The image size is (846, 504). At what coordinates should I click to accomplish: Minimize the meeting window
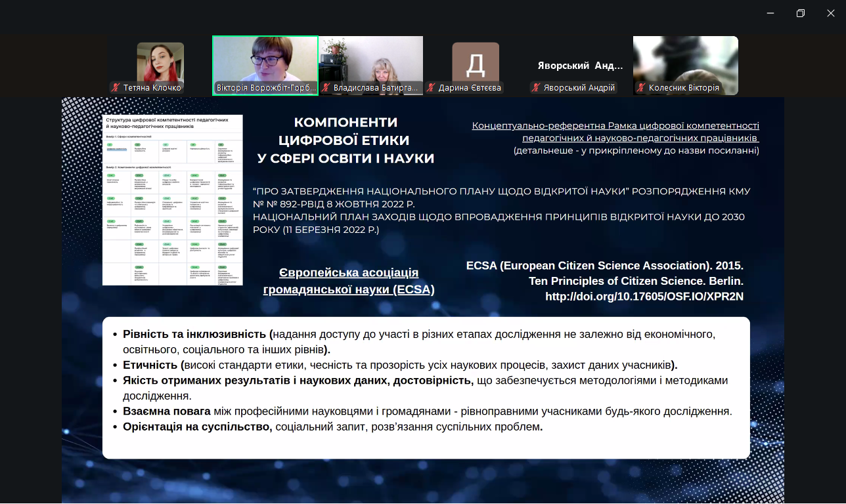(x=770, y=13)
